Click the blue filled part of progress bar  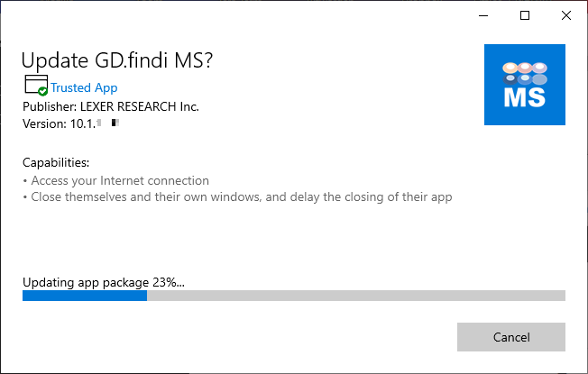[85, 296]
